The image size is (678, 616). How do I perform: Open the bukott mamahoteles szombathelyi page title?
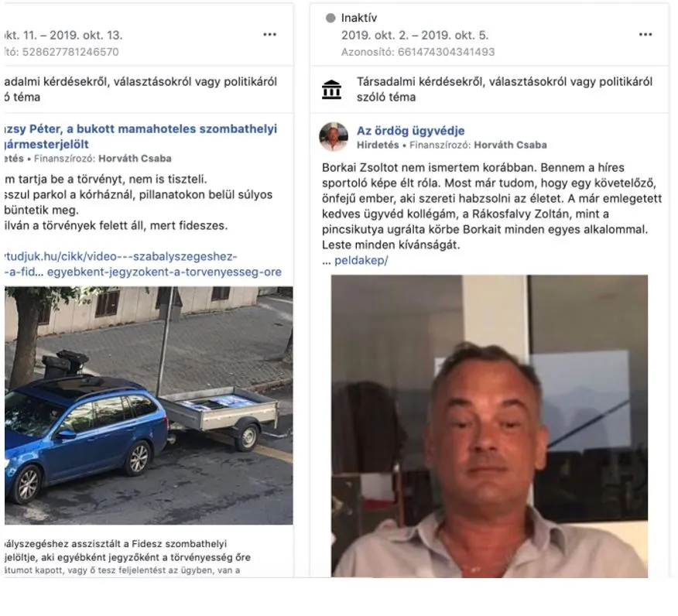point(141,136)
